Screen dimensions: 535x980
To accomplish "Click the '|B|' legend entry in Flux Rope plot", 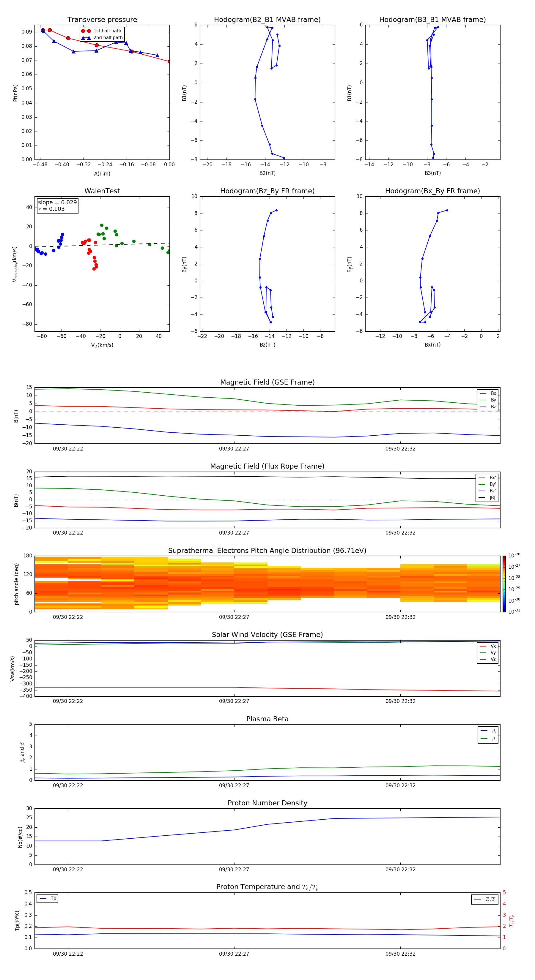I will coord(487,498).
